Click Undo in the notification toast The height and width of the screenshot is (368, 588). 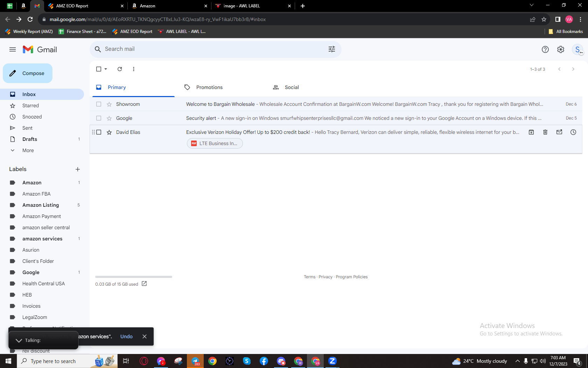[x=126, y=336]
